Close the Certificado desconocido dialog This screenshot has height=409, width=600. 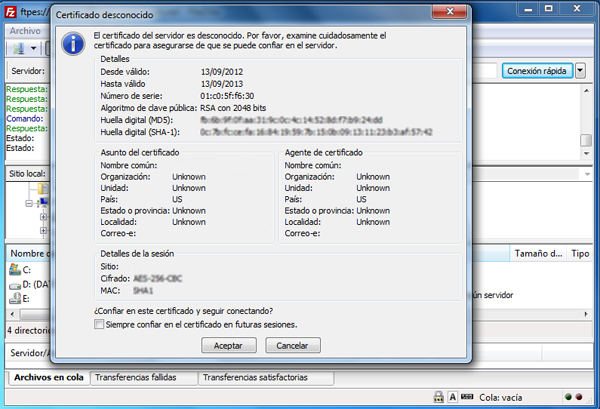(450, 11)
